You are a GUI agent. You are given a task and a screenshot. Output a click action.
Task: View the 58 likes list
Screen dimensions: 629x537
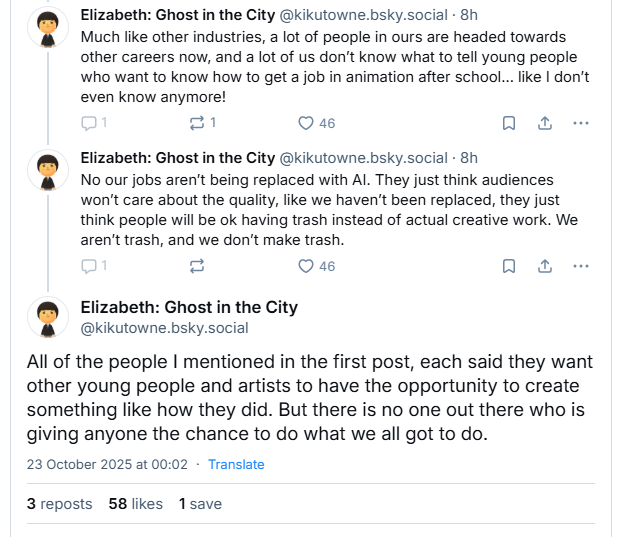click(135, 504)
